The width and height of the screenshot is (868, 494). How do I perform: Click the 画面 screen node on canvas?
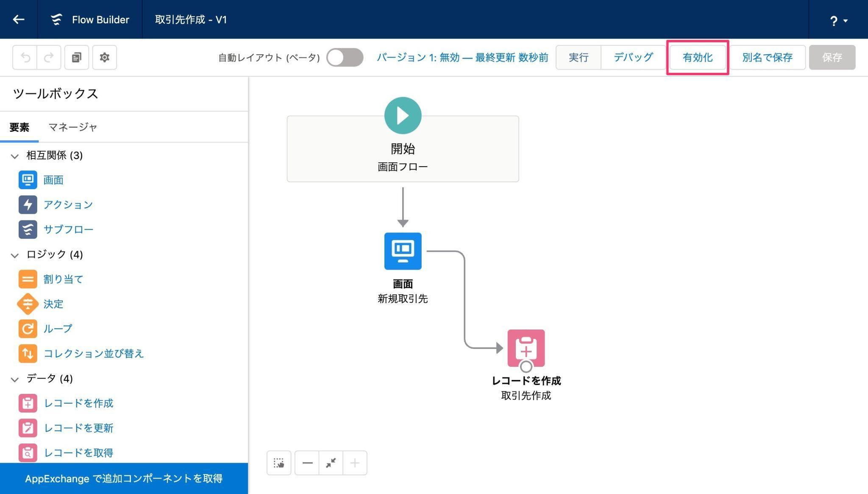coord(403,251)
